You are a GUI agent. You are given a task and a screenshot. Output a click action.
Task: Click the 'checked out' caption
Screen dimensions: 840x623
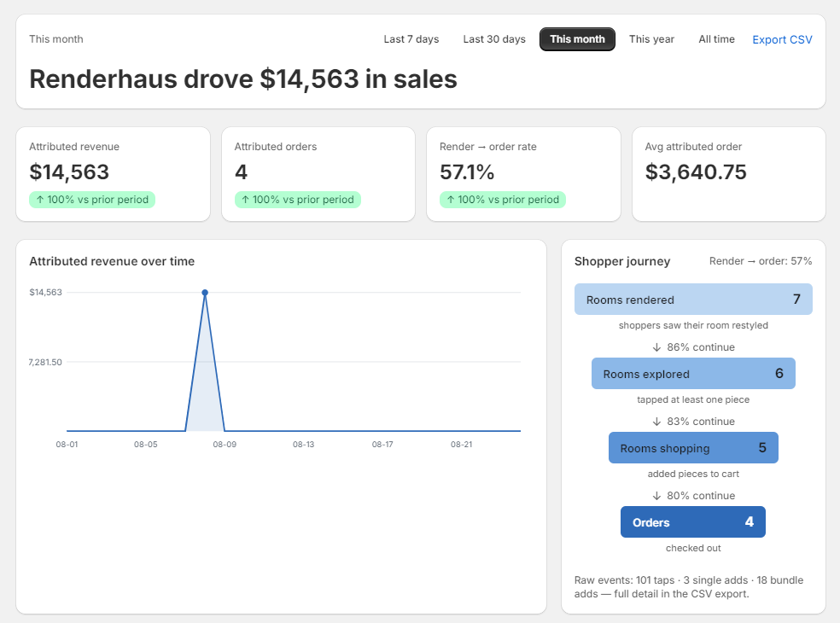(693, 548)
